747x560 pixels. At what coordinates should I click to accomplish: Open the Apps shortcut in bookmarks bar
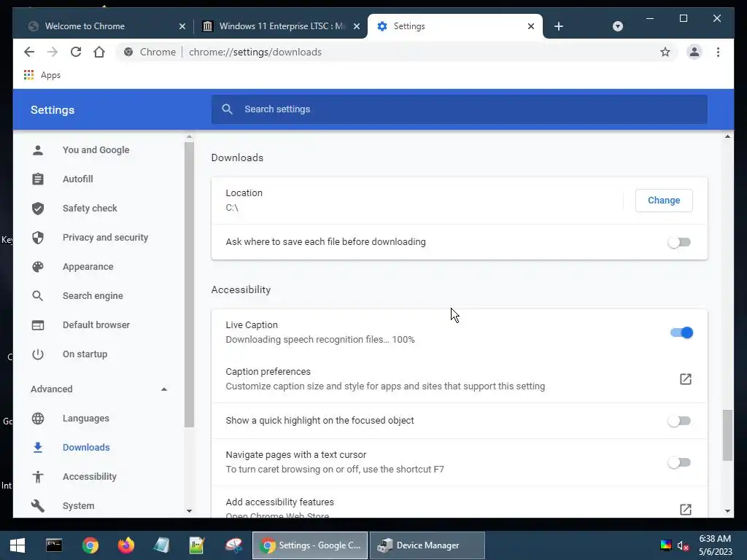(42, 75)
